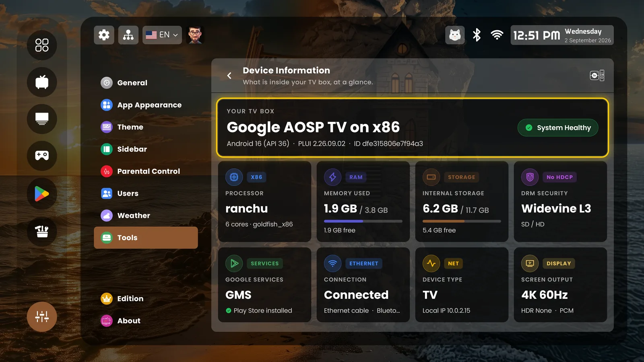Click the RAM lightning bolt icon

point(332,177)
